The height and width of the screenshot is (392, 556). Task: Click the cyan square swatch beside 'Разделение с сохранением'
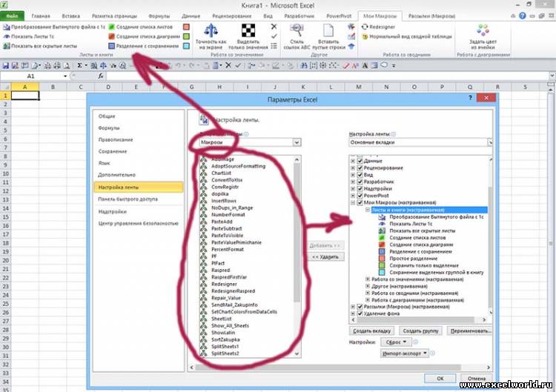click(186, 46)
